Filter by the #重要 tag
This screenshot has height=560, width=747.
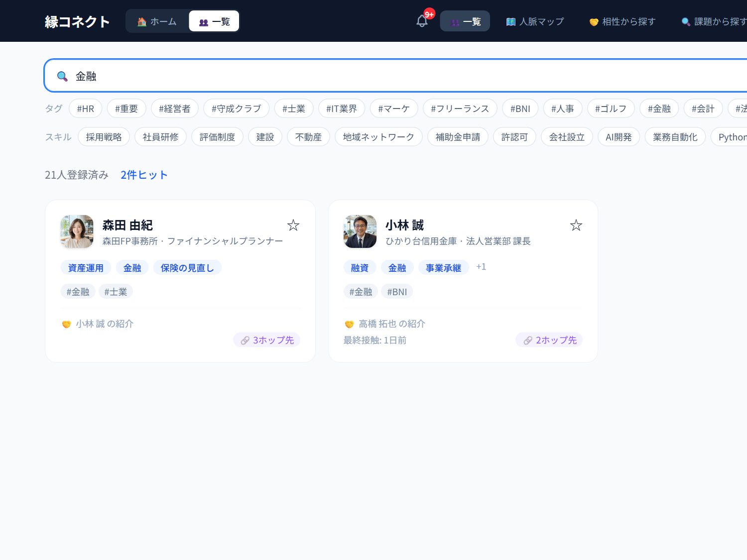pos(126,109)
